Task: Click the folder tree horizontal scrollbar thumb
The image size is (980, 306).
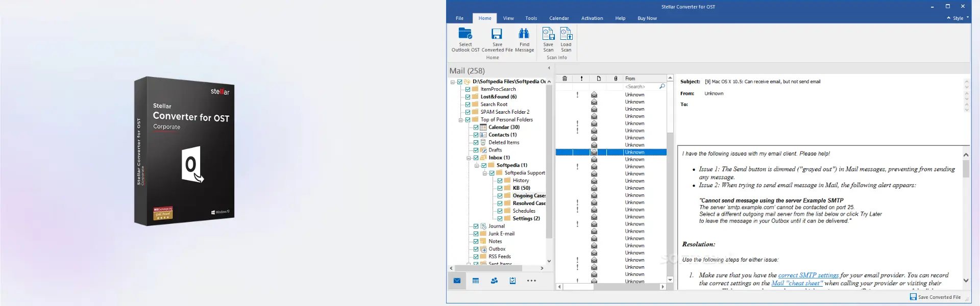Action: click(488, 268)
